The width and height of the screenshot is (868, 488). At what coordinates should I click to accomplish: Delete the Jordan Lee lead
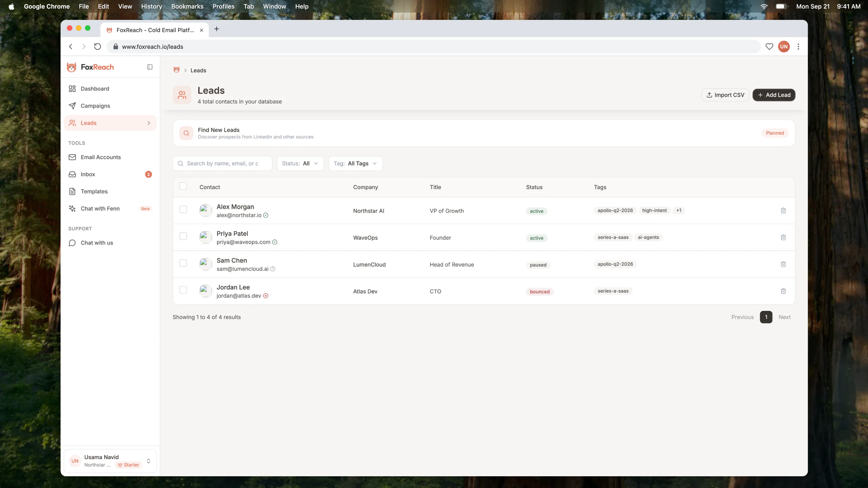(783, 291)
